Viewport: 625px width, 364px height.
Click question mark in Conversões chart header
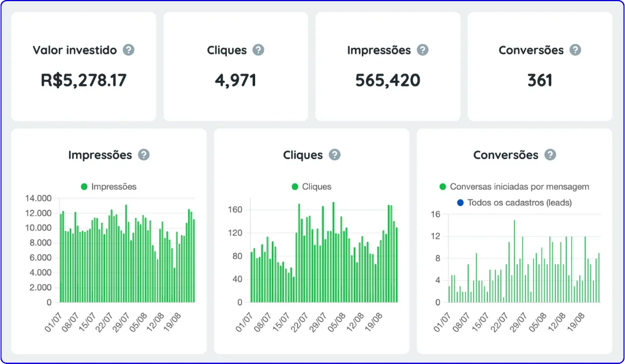pos(551,155)
